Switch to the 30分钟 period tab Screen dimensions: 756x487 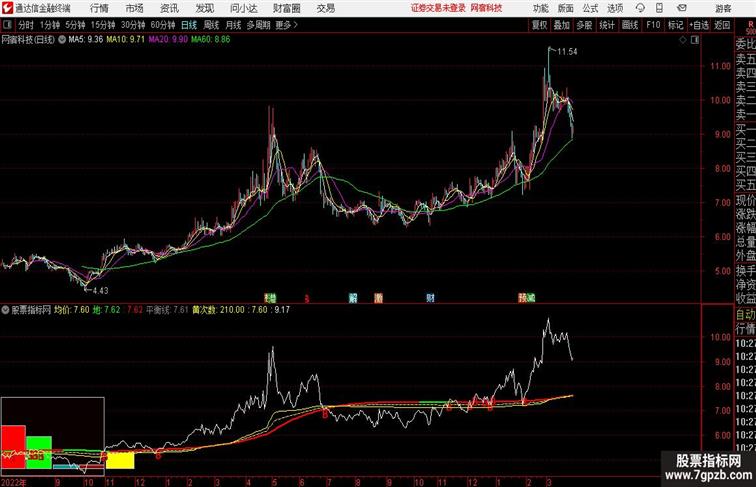[133, 25]
